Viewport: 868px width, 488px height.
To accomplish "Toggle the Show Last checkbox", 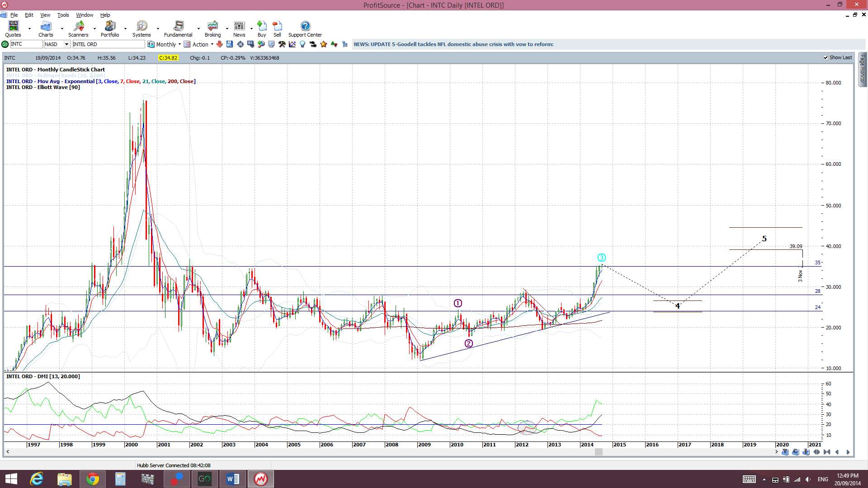I will pyautogui.click(x=826, y=58).
